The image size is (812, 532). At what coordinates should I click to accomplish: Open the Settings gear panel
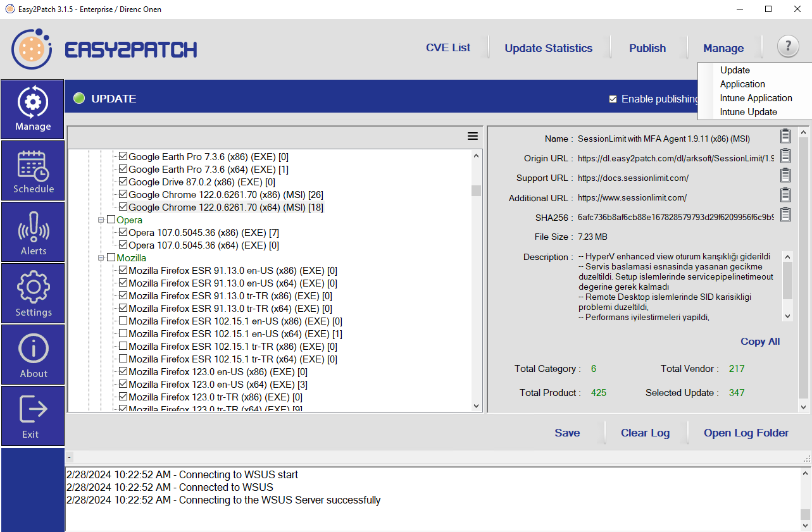coord(33,294)
